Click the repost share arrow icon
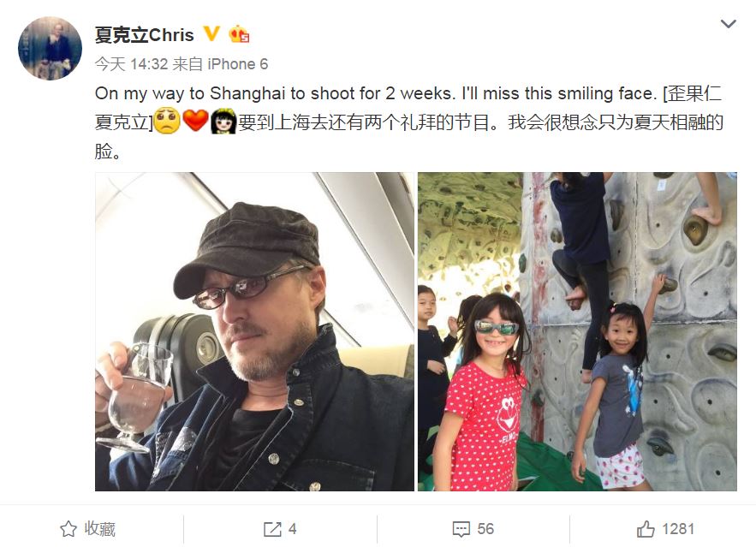756x547 pixels. pyautogui.click(x=272, y=529)
